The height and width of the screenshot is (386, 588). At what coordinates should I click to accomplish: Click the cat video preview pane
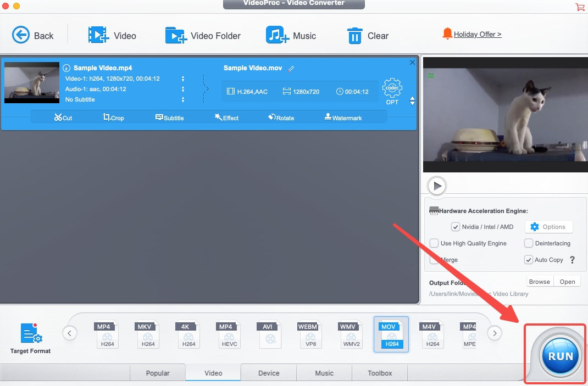(x=505, y=115)
